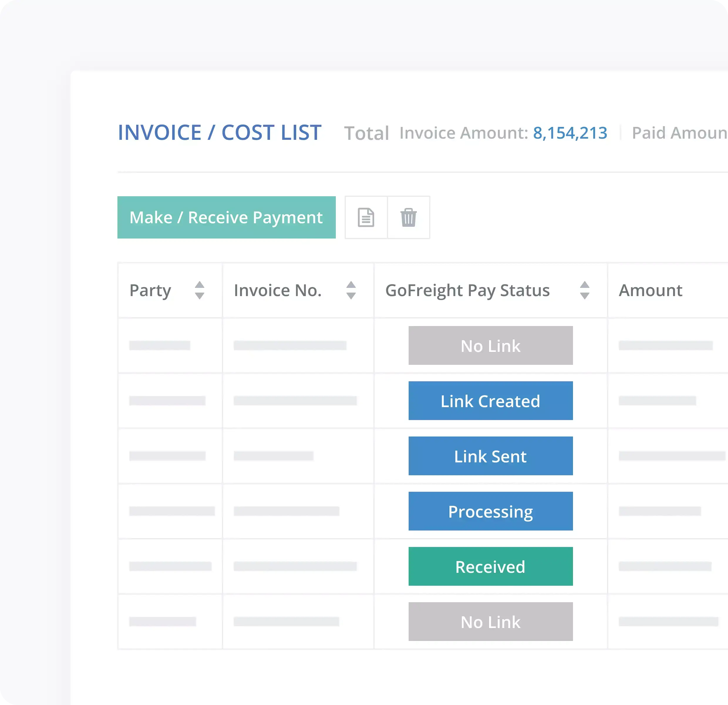This screenshot has height=705, width=728.
Task: Click the Processing status badge
Action: click(x=490, y=511)
